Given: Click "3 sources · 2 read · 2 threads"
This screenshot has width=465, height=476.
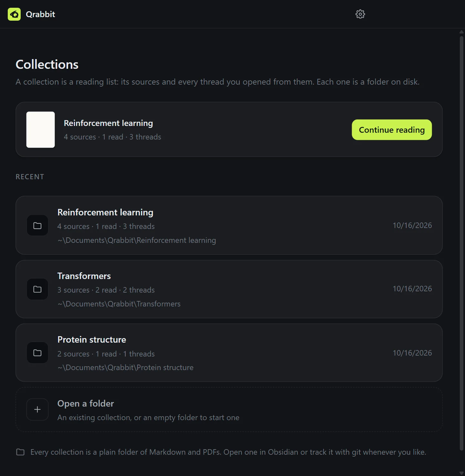Looking at the screenshot, I should [106, 290].
